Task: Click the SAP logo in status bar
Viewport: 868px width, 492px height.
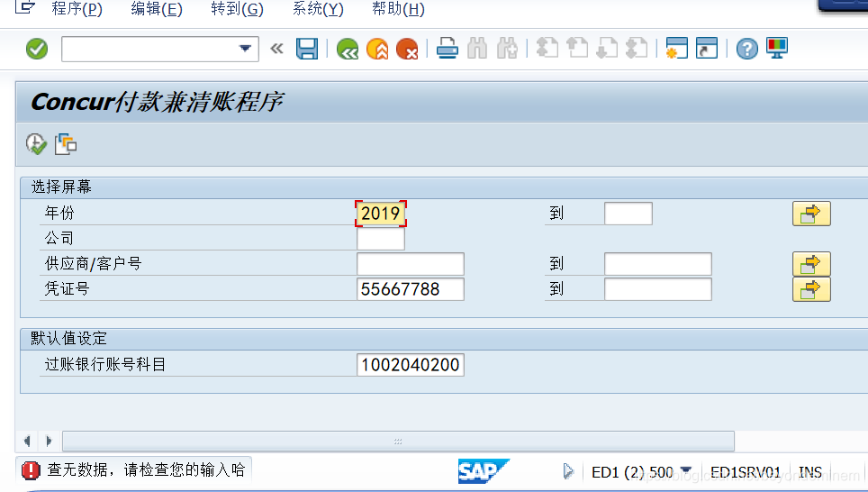Action: 483,471
